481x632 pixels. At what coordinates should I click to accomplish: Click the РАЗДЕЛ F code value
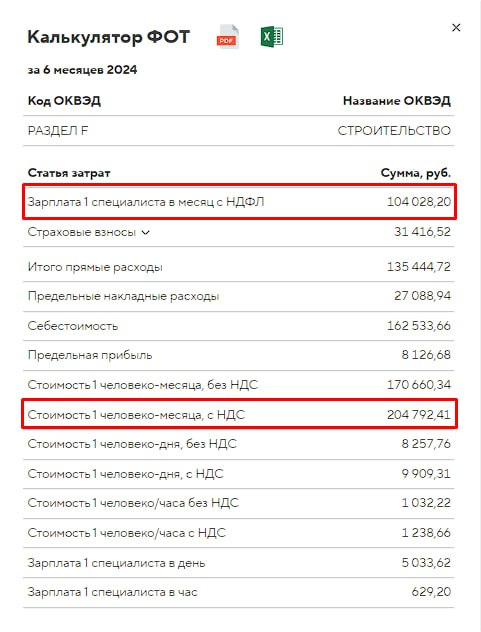coord(58,131)
